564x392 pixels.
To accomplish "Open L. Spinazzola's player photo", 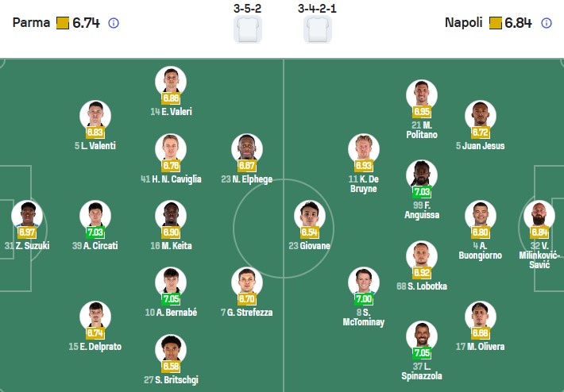I will point(421,336).
